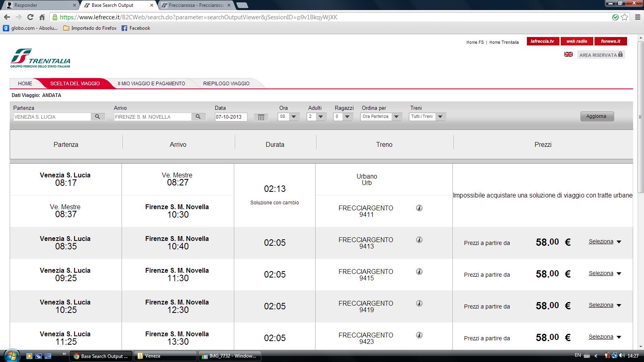This screenshot has width=644, height=362.
Task: Expand Seleziona for 10:25 train
Action: [605, 305]
